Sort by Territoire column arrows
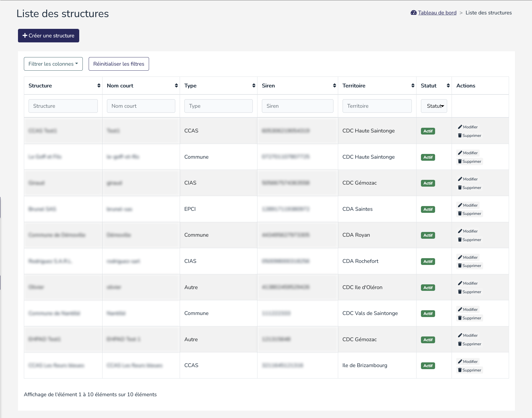The width and height of the screenshot is (532, 418). point(413,86)
